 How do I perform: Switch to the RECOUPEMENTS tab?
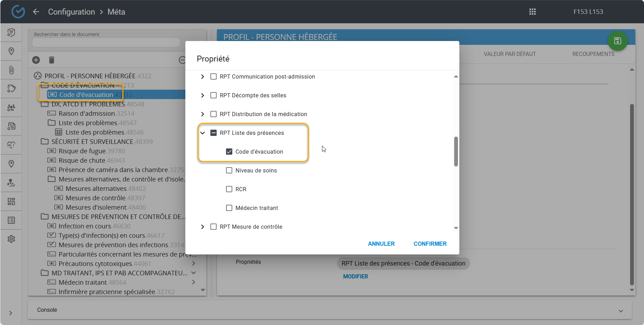tap(593, 54)
